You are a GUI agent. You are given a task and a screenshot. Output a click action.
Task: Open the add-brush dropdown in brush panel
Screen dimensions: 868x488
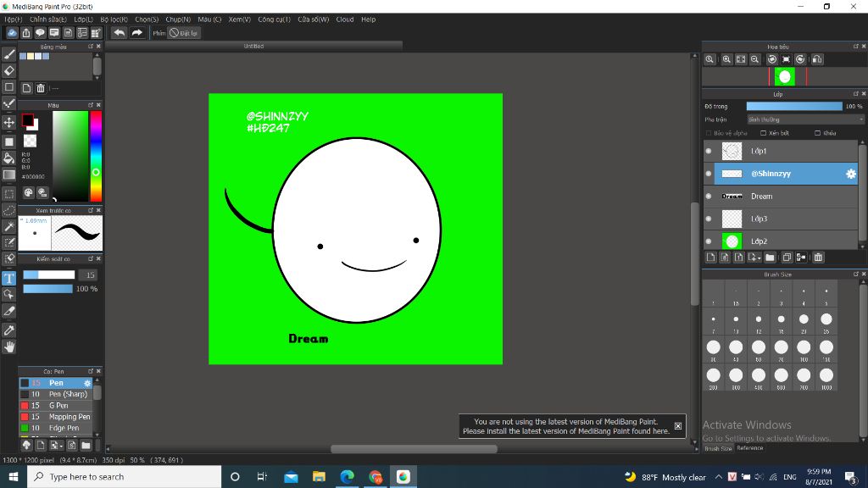click(55, 445)
